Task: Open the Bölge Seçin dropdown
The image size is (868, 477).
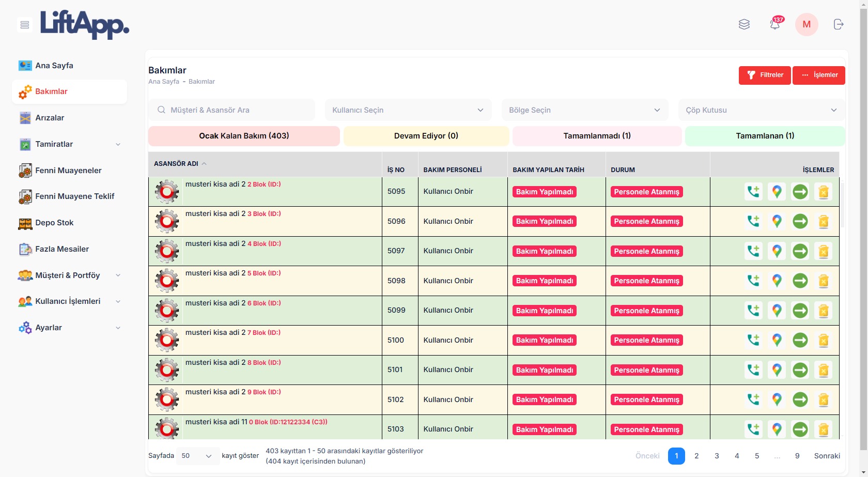Action: 584,110
